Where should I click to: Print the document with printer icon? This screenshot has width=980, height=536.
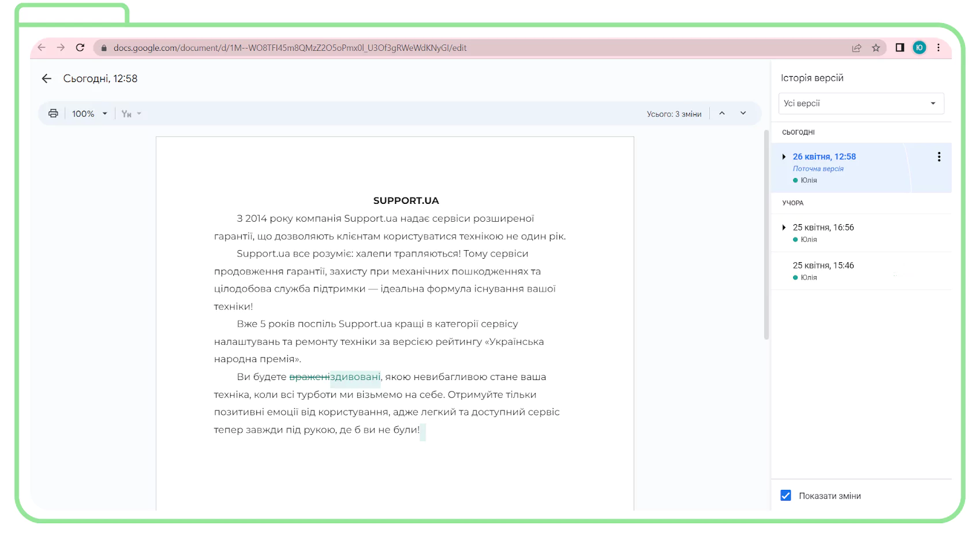53,114
